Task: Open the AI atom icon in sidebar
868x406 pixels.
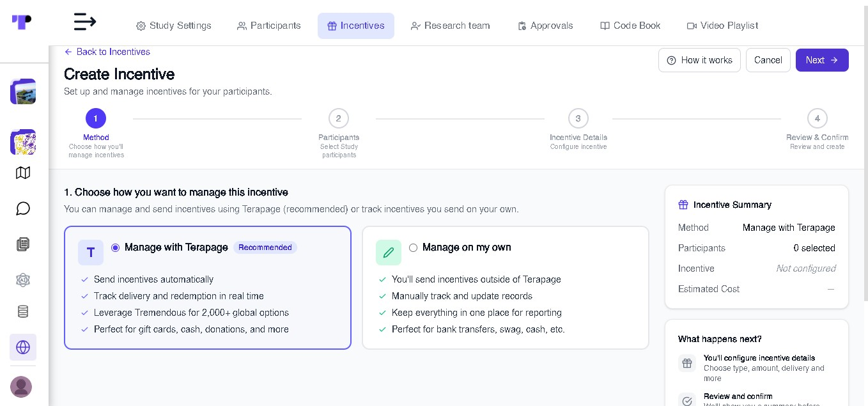Action: coord(23,280)
